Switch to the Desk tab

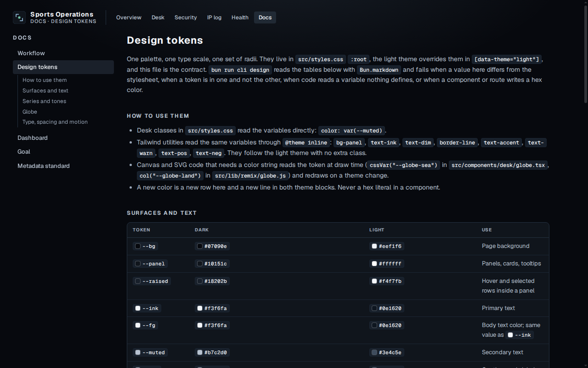tap(158, 17)
